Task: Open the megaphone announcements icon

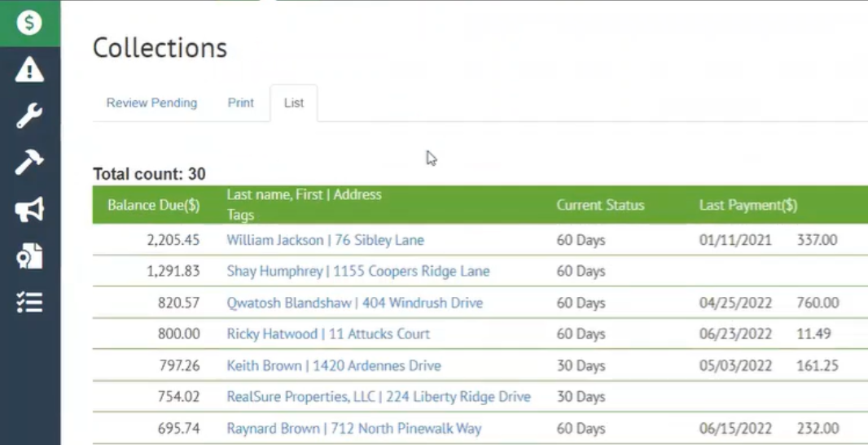Action: tap(29, 210)
